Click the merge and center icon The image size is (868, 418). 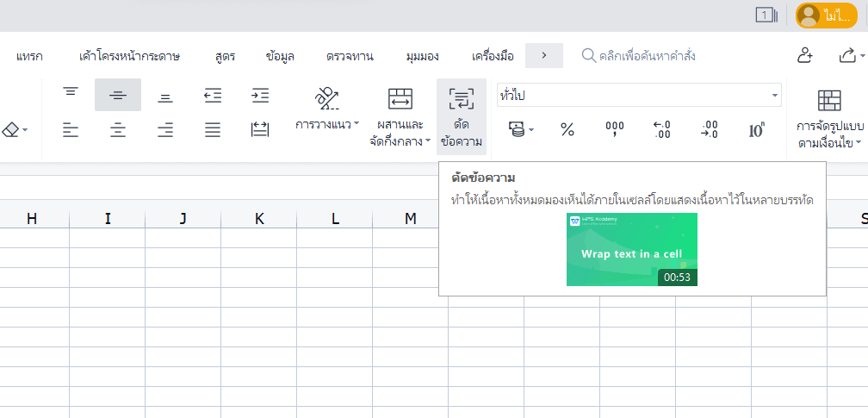pos(400,98)
